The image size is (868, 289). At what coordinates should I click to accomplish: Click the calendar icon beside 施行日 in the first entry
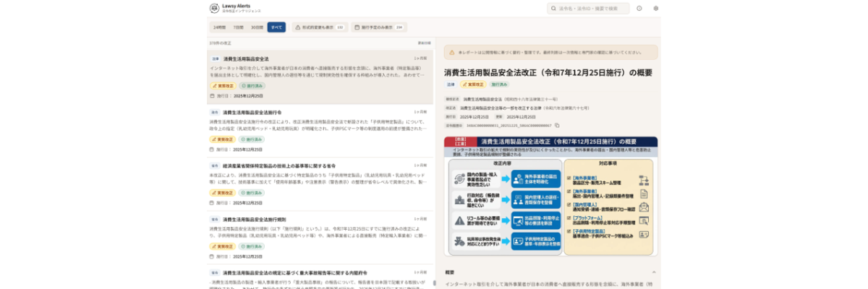[212, 95]
